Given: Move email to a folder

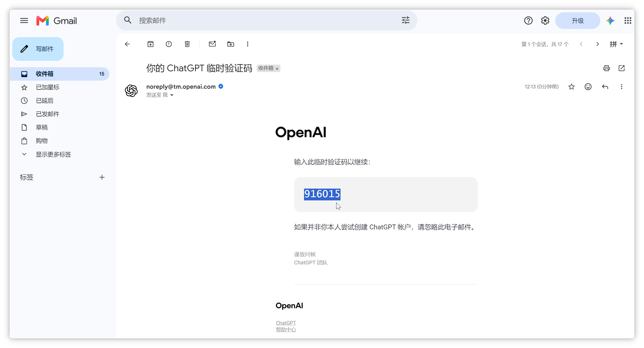Looking at the screenshot, I should [231, 44].
